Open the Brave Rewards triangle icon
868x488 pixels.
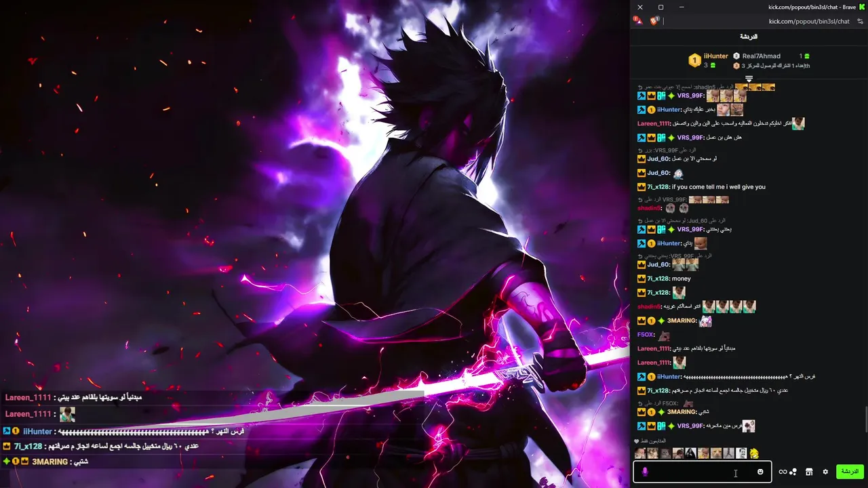(x=638, y=21)
